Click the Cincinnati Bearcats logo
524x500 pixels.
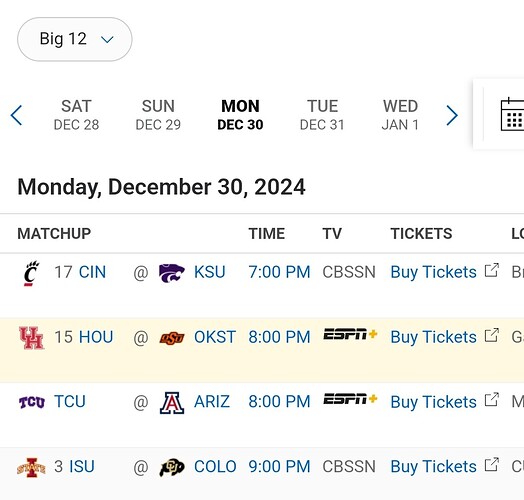pos(31,273)
